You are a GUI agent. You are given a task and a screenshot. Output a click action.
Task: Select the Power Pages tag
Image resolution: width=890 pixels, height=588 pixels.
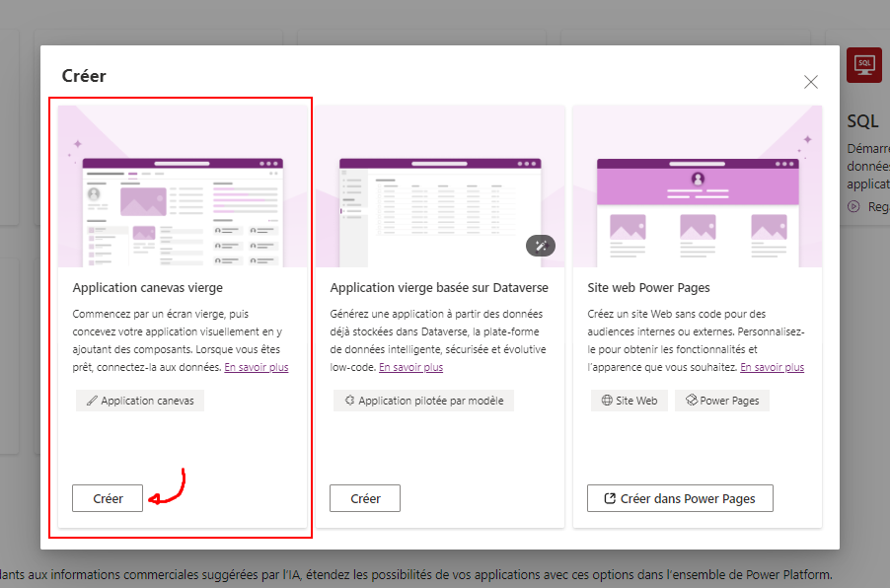(x=722, y=401)
